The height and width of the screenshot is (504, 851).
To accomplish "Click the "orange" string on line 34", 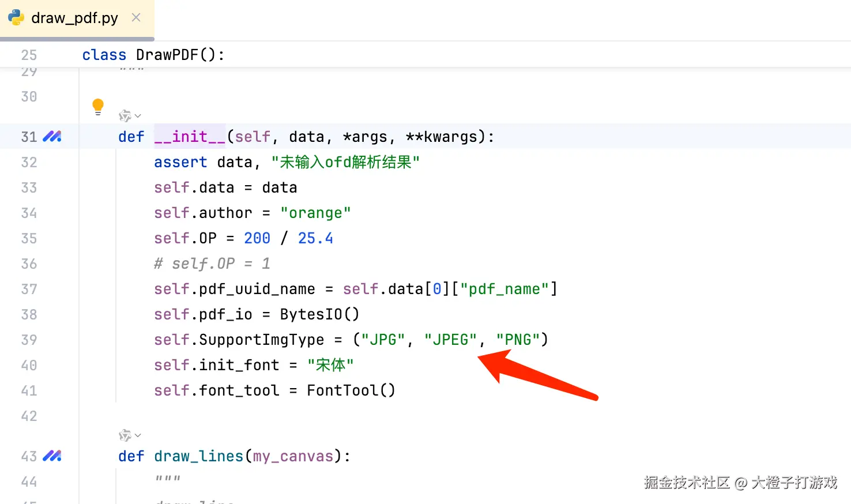I will (315, 213).
